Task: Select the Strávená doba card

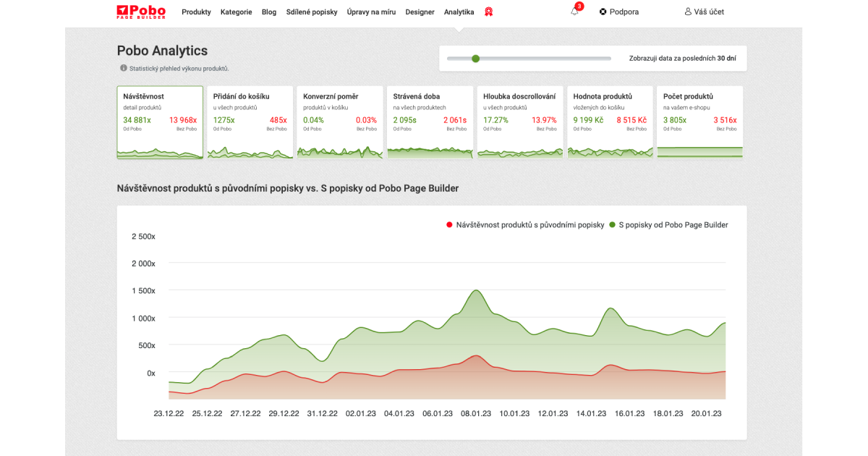Action: tap(430, 122)
